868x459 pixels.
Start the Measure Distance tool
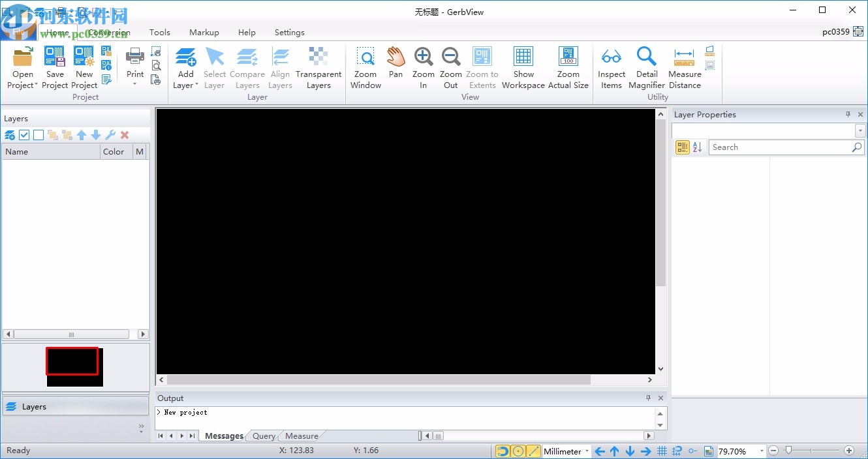coord(684,65)
